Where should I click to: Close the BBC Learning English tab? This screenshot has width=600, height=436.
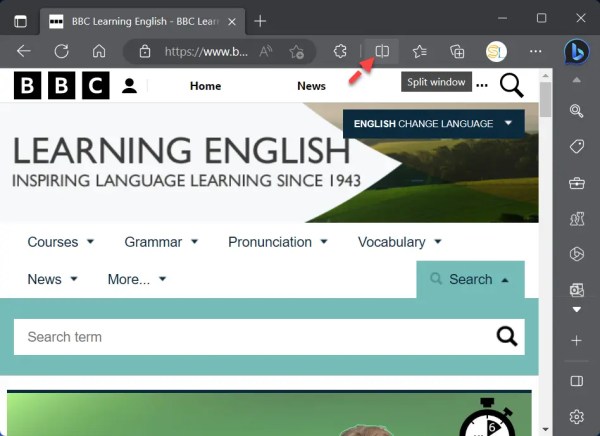[x=232, y=22]
